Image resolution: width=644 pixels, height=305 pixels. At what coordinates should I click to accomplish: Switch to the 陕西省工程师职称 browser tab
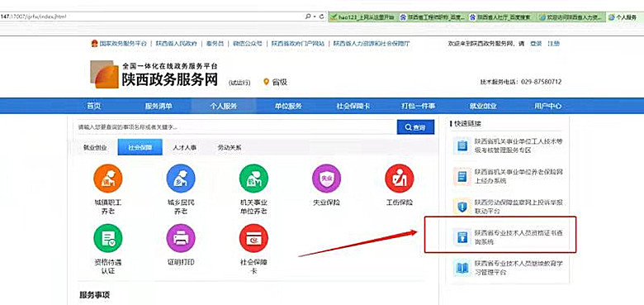[x=433, y=17]
